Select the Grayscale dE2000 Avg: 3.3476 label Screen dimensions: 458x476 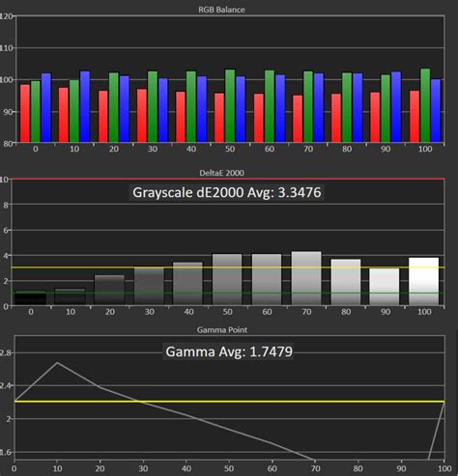coord(227,192)
